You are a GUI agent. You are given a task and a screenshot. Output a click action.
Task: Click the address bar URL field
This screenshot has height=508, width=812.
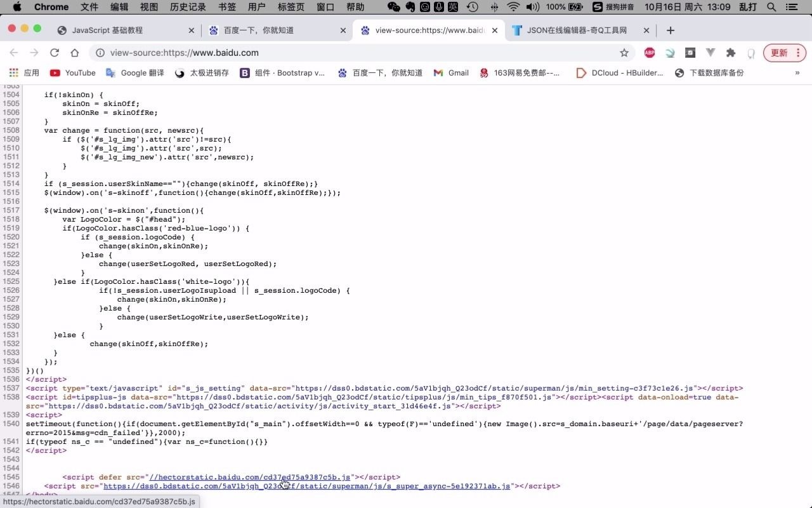[362, 53]
